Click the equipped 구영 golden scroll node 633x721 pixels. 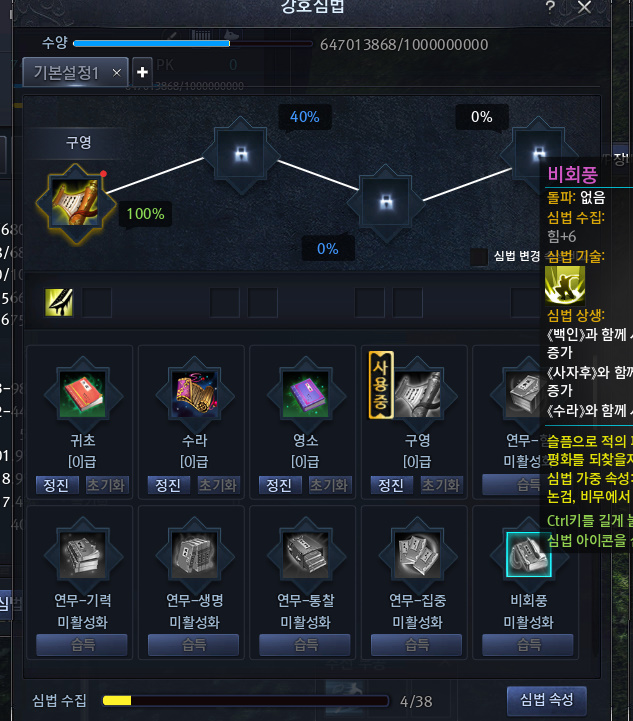[x=75, y=203]
